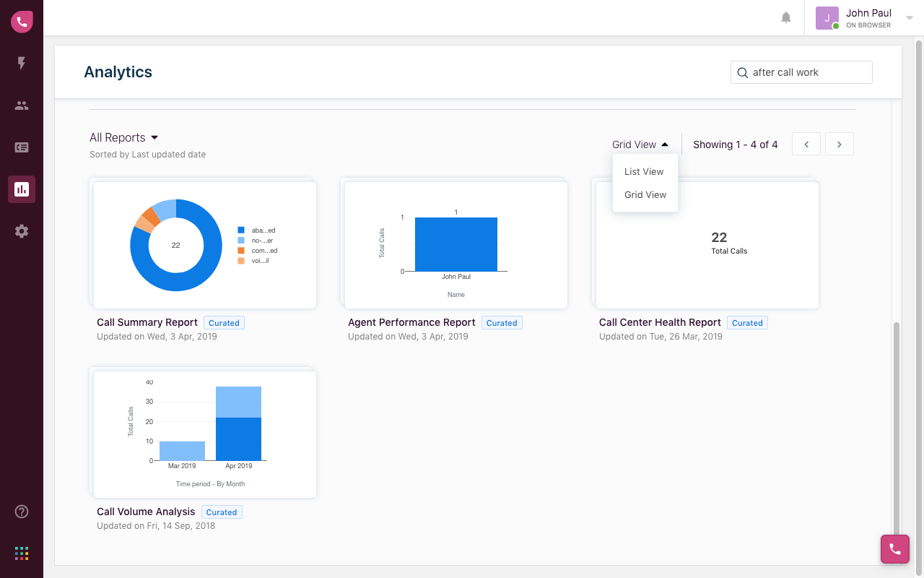This screenshot has height=578, width=924.
Task: Open the help question mark icon
Action: 22,512
